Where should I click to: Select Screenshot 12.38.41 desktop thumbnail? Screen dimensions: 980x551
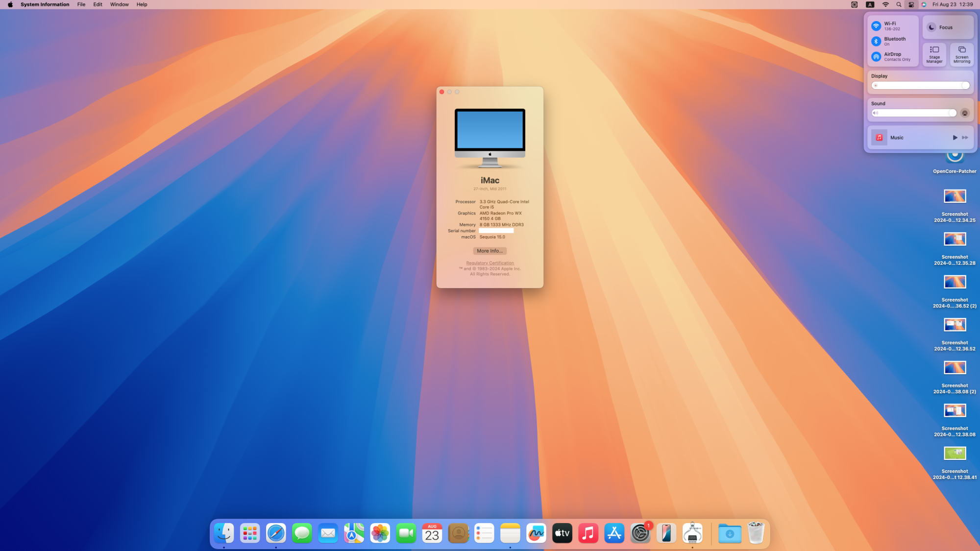(955, 454)
